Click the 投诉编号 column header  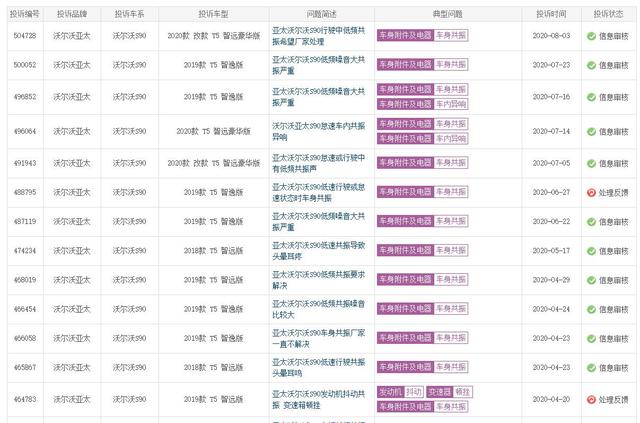pos(25,14)
